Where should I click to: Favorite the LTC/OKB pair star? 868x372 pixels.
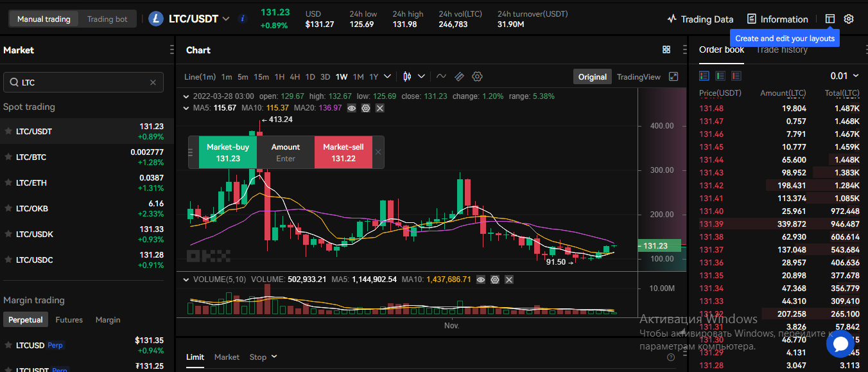pyautogui.click(x=8, y=208)
